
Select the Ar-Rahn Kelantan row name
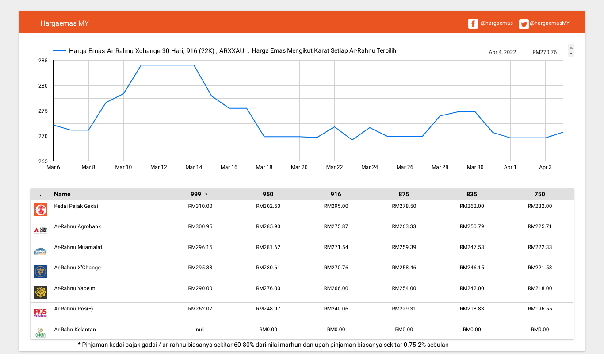[x=75, y=330]
